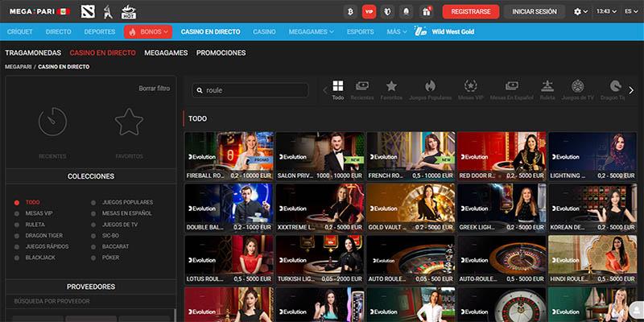Open the Directo navigation item
This screenshot has width=644, height=322.
point(58,31)
